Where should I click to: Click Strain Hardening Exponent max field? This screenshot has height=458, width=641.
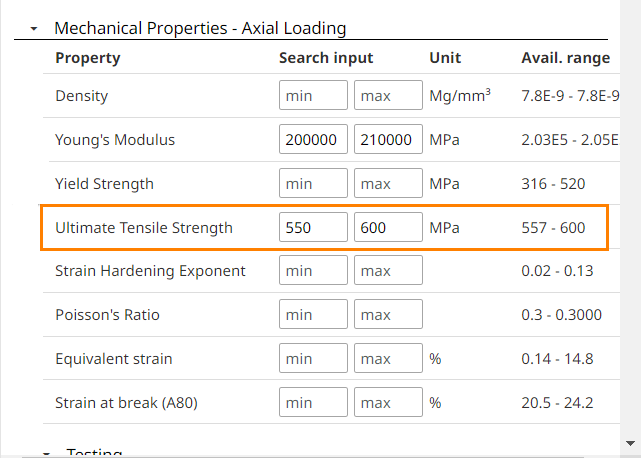click(388, 271)
